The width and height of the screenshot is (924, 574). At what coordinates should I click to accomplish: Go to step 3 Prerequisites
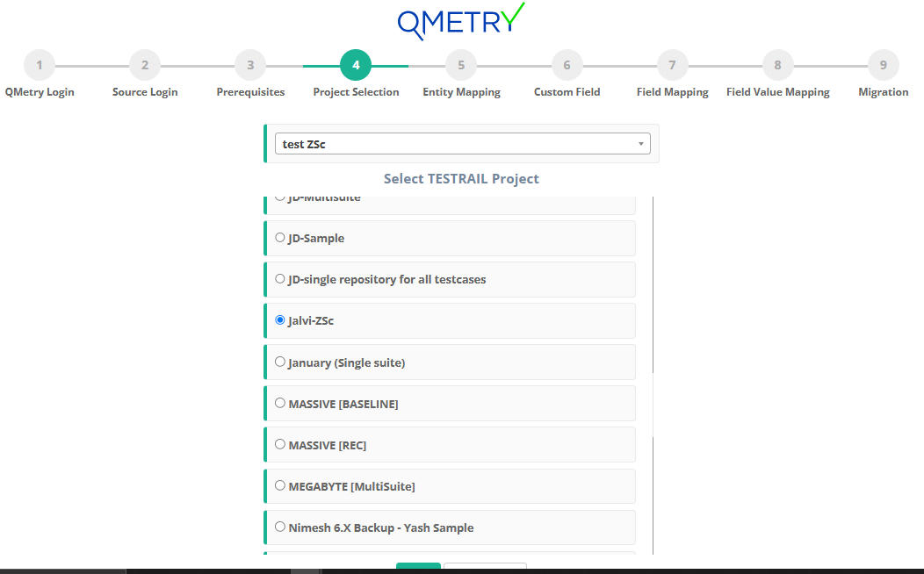pyautogui.click(x=250, y=65)
